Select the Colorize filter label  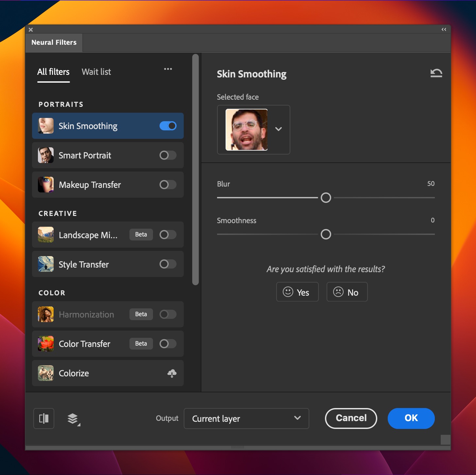[74, 373]
